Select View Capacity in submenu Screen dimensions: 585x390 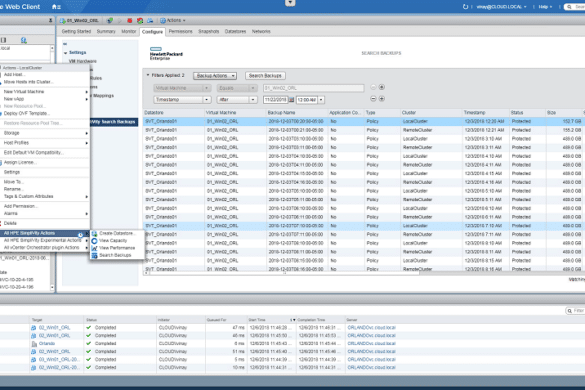[113, 241]
